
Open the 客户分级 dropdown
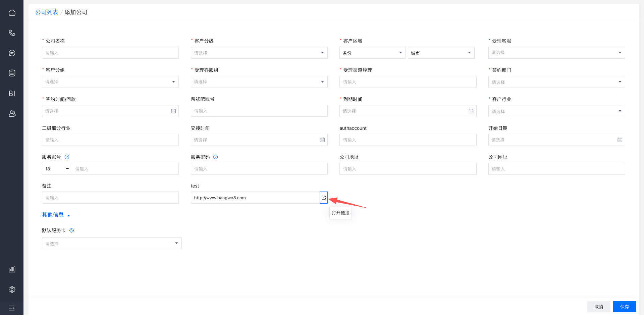259,53
